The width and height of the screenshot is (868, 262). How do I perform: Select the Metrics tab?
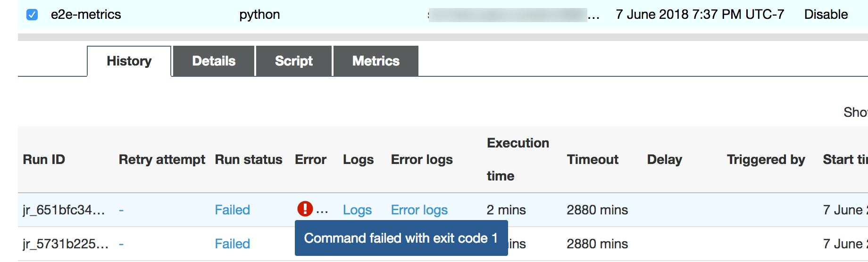pyautogui.click(x=376, y=61)
